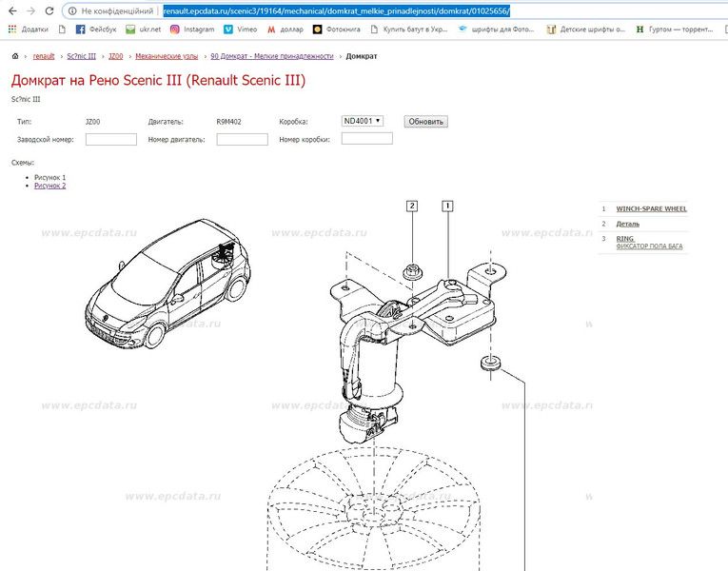Focus the Номер коробки input field
The image size is (728, 571).
click(367, 138)
